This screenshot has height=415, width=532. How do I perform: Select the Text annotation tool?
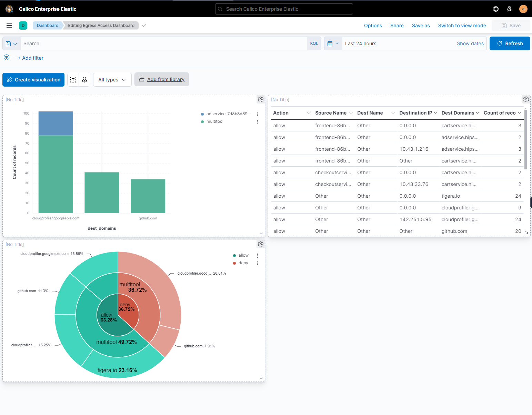73,79
